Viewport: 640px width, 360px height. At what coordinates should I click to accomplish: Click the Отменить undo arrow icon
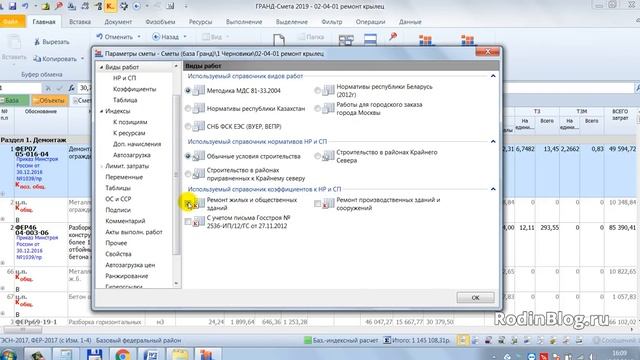pos(99,37)
